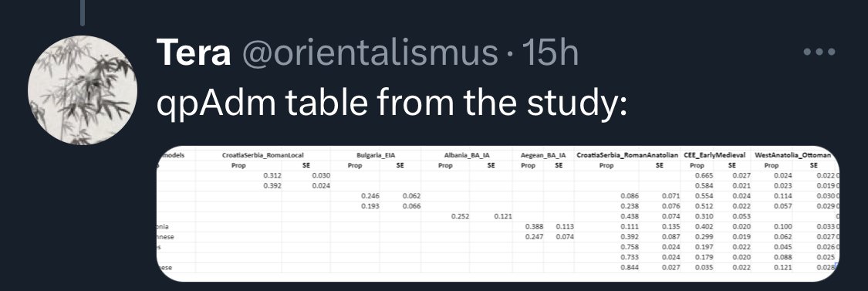Select the CroatiaSerbia_RomanAnatolian column header
The width and height of the screenshot is (868, 291).
(x=627, y=156)
